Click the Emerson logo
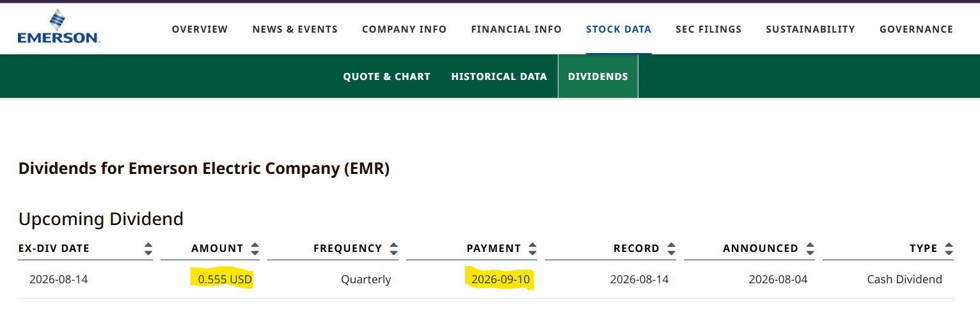Screen dimensions: 980x321 pyautogui.click(x=58, y=27)
